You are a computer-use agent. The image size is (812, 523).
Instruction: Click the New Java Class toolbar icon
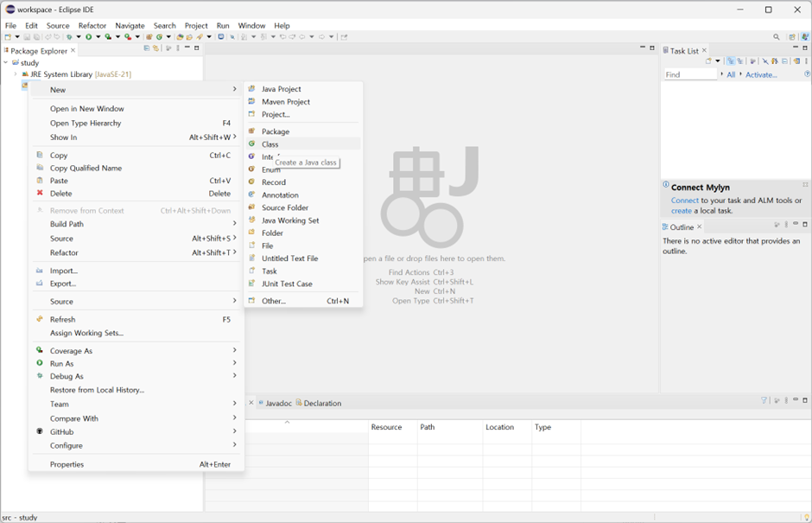coord(160,37)
